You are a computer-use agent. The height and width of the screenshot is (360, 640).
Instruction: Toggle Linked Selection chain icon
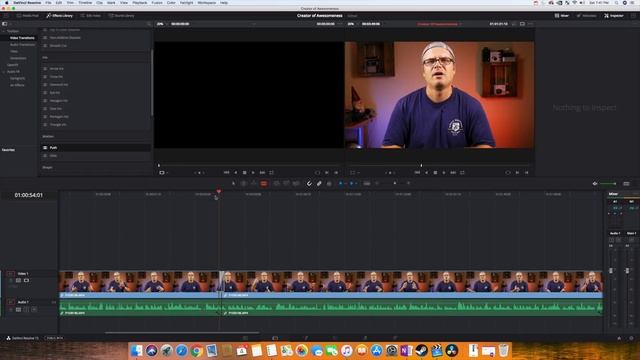[319, 184]
